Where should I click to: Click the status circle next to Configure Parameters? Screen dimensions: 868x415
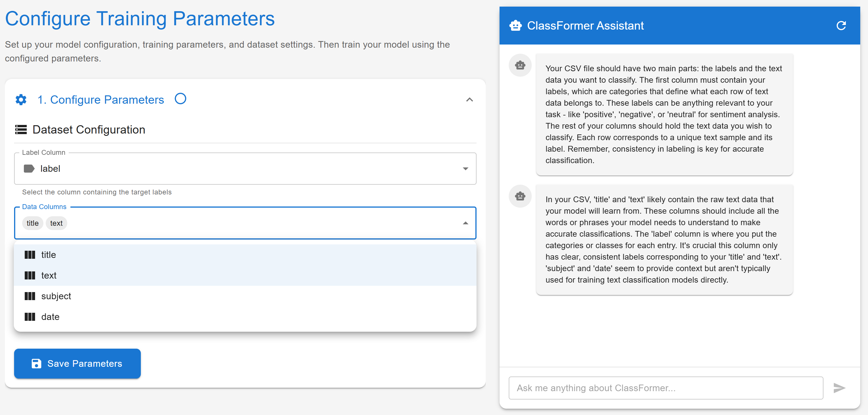tap(180, 99)
